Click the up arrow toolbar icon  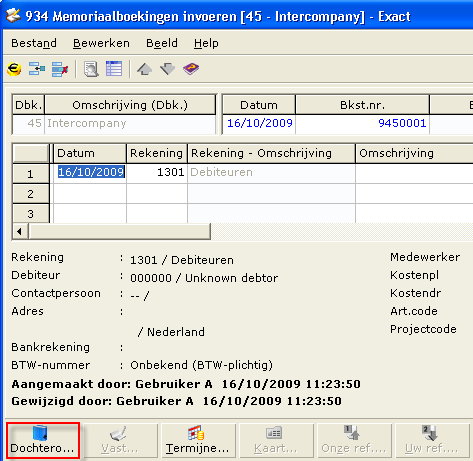(x=144, y=69)
